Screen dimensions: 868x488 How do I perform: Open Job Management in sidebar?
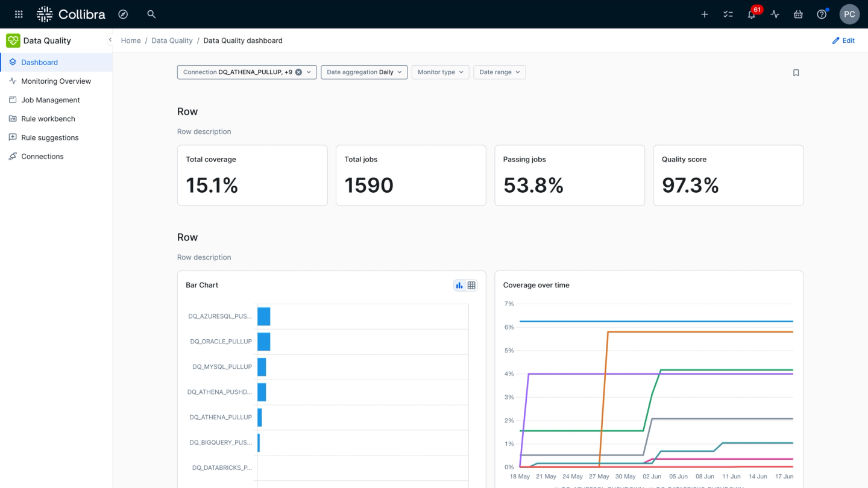(56, 100)
